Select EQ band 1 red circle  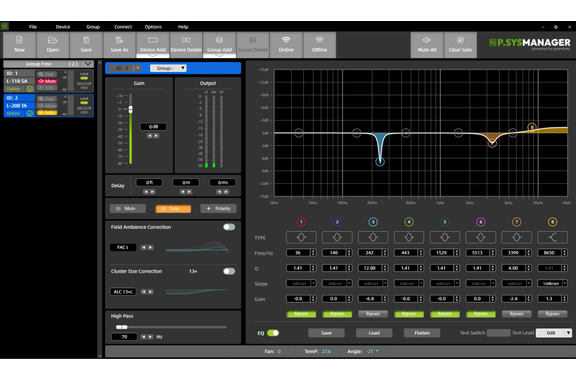point(301,222)
